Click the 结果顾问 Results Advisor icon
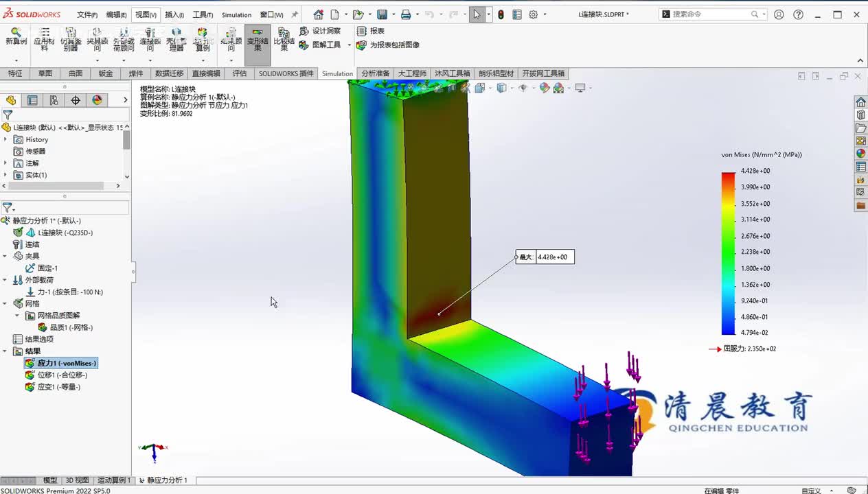868x494 pixels. pyautogui.click(x=231, y=40)
